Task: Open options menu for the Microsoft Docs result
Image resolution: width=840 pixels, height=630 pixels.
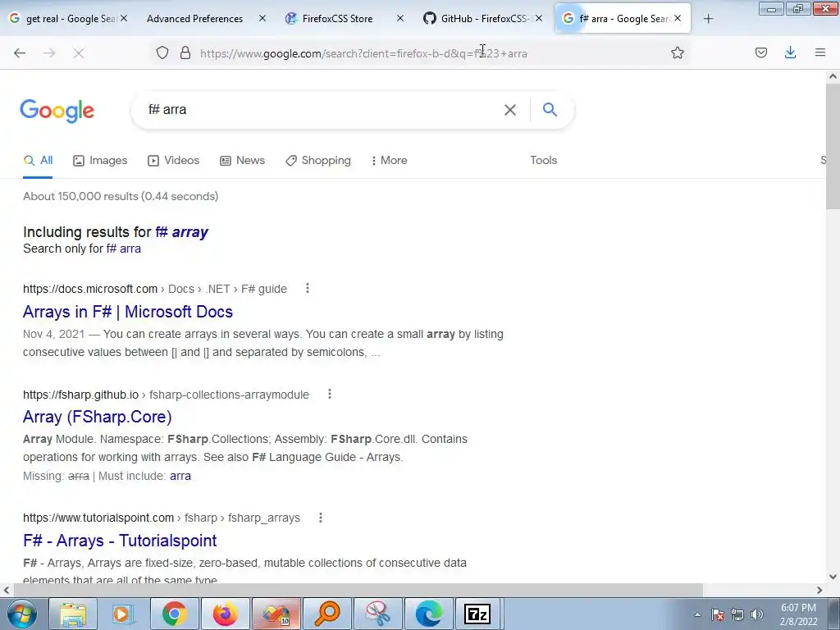Action: 308,288
